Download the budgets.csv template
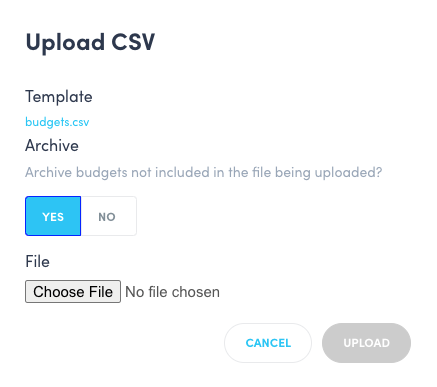This screenshot has width=437, height=387. tap(57, 122)
